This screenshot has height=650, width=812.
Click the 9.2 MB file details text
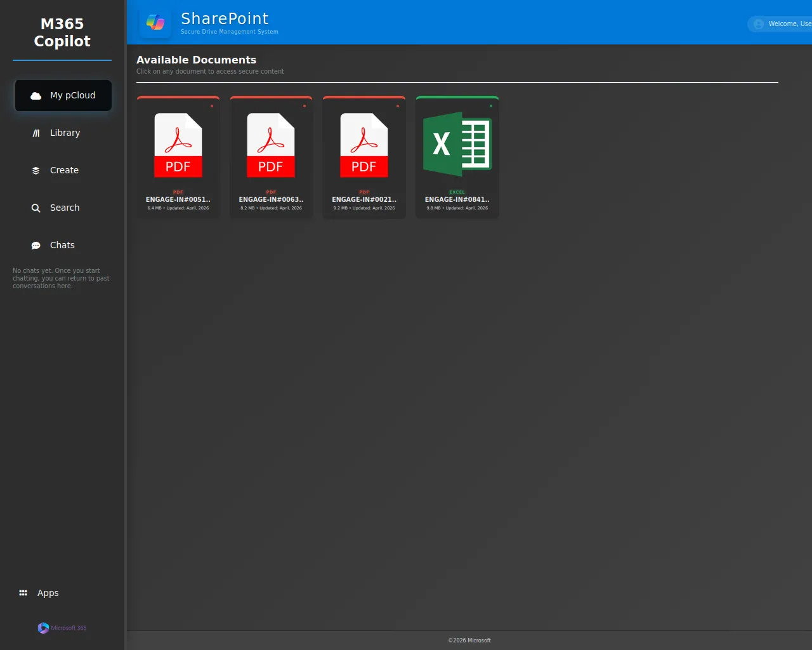pos(364,208)
